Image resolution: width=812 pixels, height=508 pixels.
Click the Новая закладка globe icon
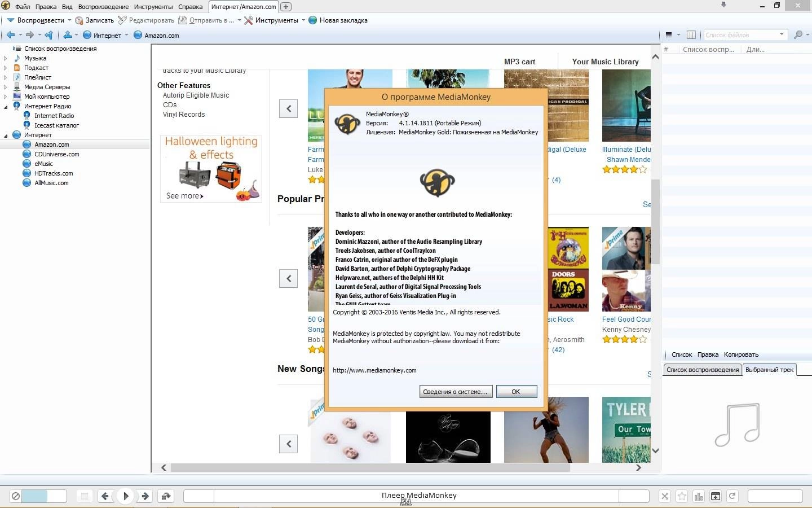(x=313, y=20)
